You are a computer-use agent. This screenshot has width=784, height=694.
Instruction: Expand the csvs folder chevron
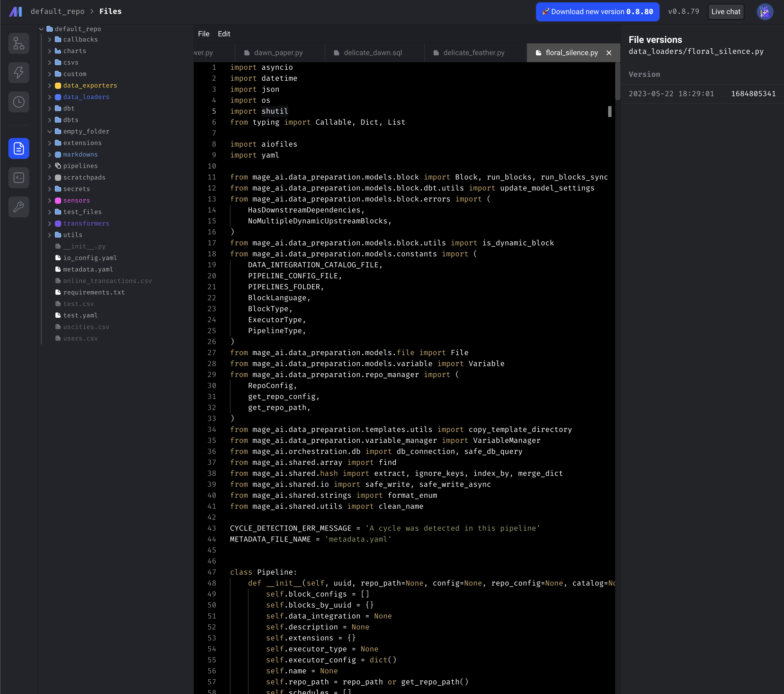[x=49, y=62]
